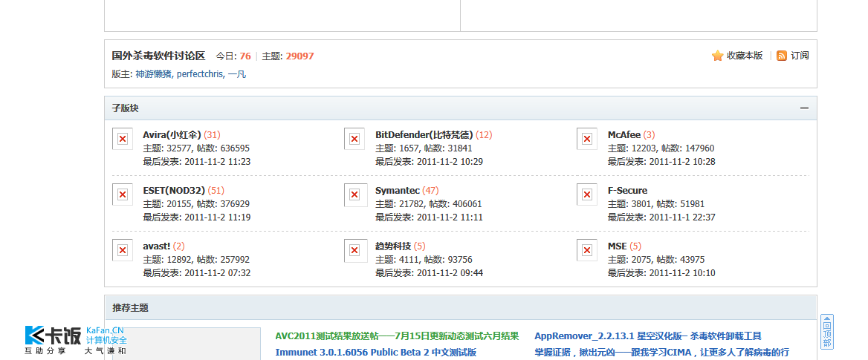Click avast!'s stats 主题: 12892, 帖数: 257992
Viewport: 868px width, 360px height.
(x=196, y=260)
